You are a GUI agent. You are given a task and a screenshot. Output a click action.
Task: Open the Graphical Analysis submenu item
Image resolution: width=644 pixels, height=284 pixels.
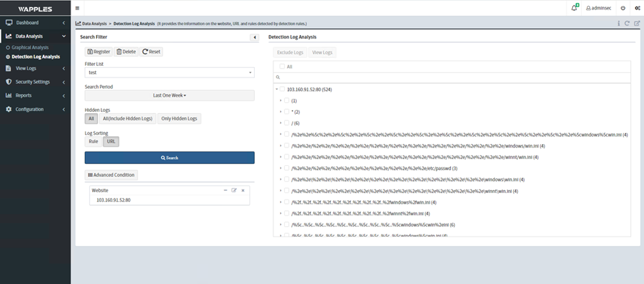point(30,47)
